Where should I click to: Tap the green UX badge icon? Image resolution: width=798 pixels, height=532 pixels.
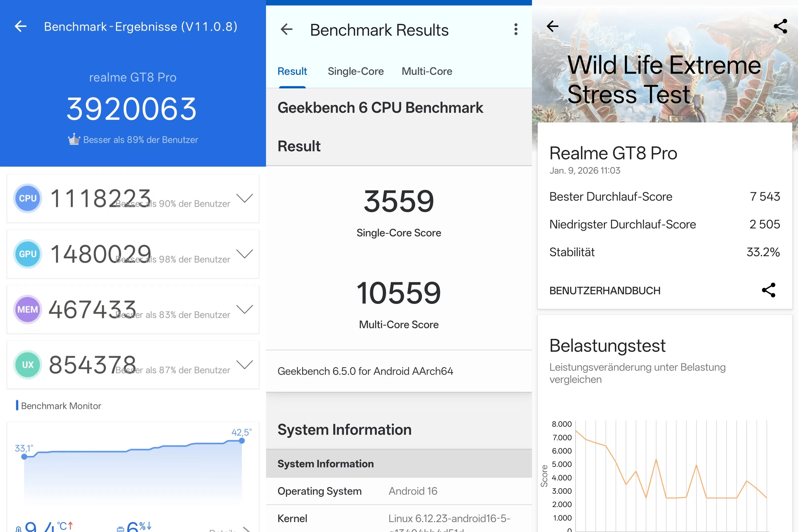(28, 365)
